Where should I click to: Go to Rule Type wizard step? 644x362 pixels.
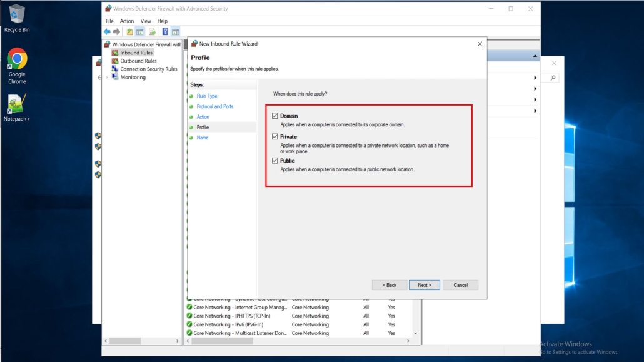click(207, 96)
